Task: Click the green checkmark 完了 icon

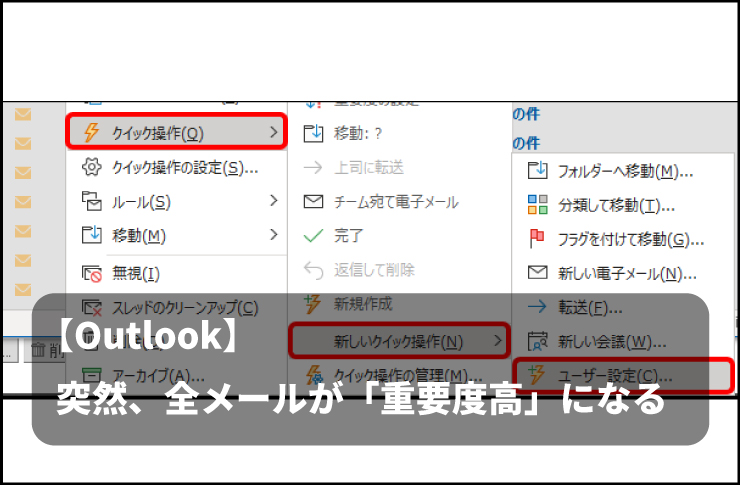Action: coord(313,235)
